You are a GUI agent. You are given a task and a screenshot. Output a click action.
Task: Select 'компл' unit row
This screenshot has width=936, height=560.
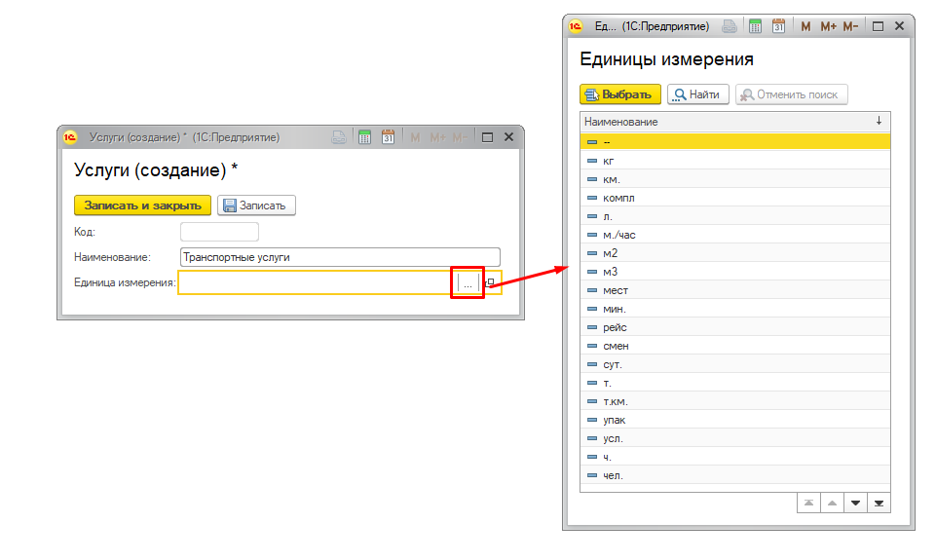[x=734, y=198]
